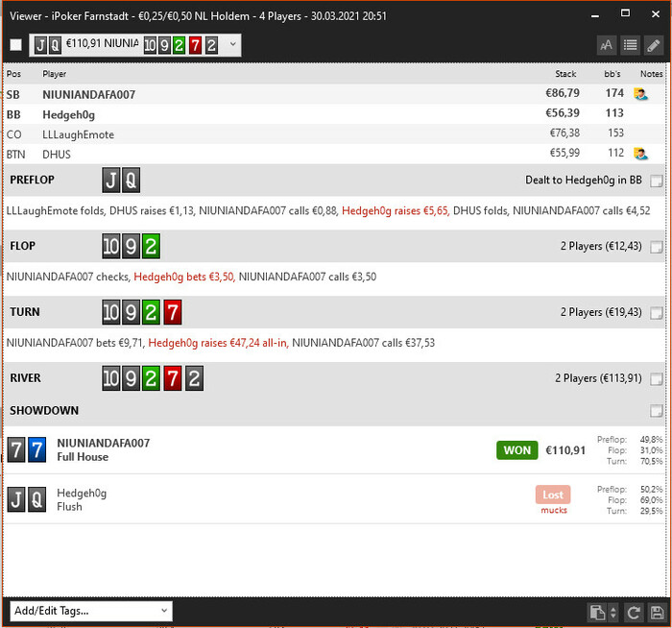Click the Lost badge for Hedgeh0g
This screenshot has width=672, height=628.
[553, 495]
